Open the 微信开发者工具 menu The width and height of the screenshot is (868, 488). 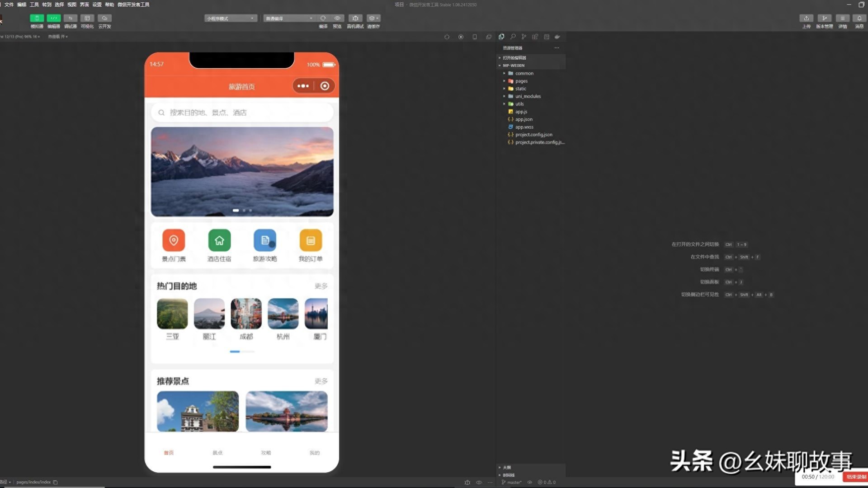tap(133, 5)
